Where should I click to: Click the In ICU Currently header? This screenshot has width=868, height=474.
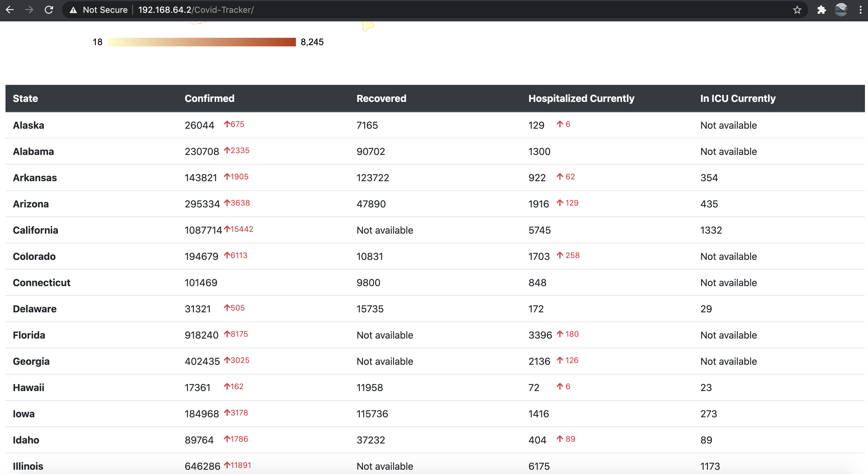click(x=738, y=99)
